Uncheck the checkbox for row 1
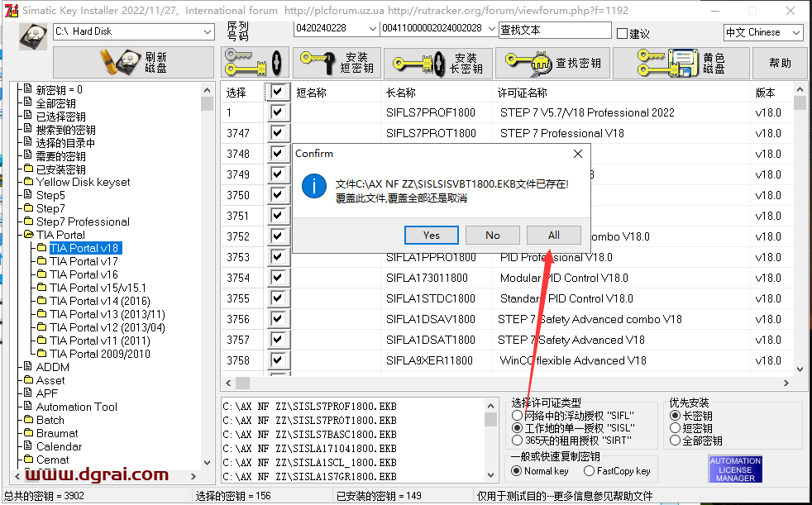812x505 pixels. click(278, 112)
